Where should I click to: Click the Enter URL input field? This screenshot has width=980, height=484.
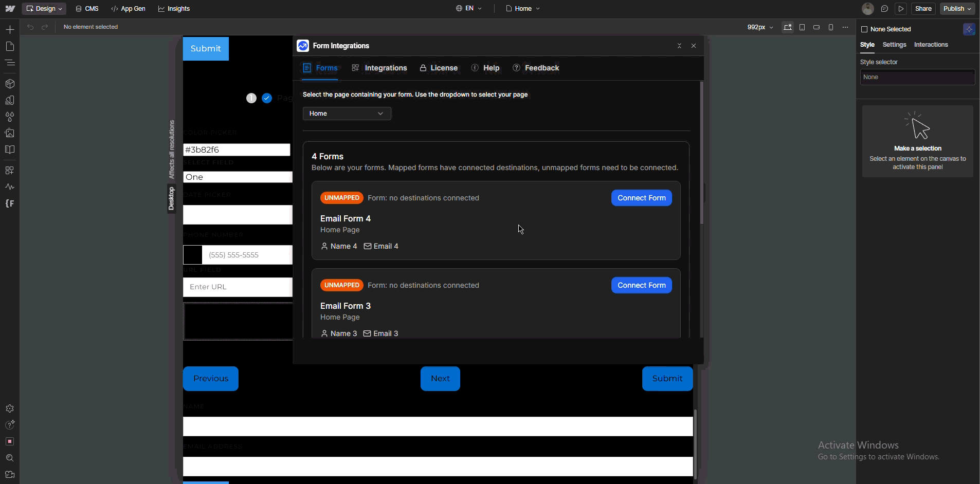[238, 287]
